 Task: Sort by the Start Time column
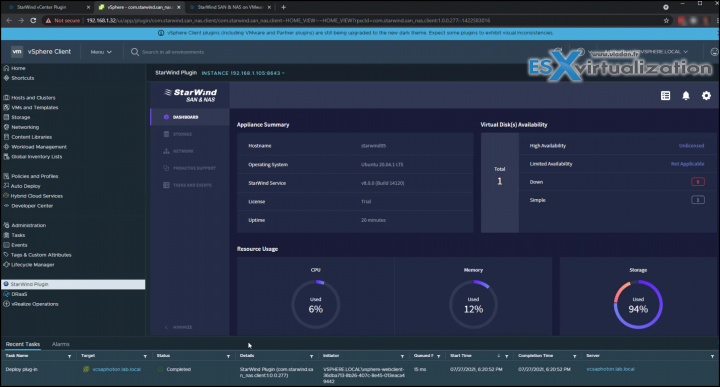(461, 356)
